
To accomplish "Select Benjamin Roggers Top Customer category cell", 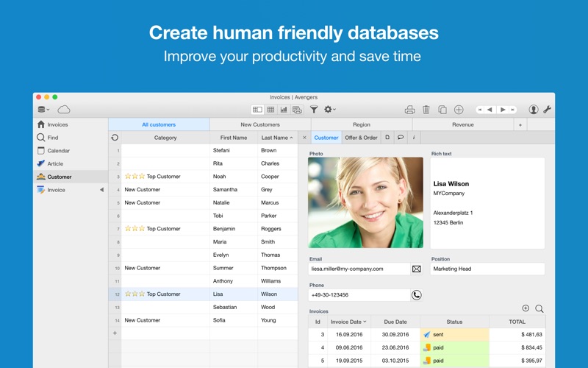I will pos(165,229).
